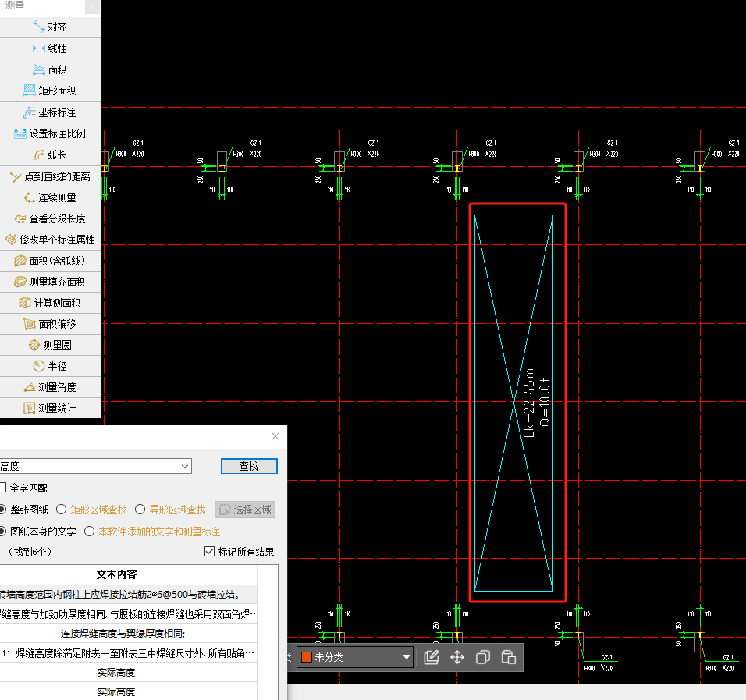746x700 pixels.
Task: Select the 矩形区域查找 radio option
Action: coord(62,510)
